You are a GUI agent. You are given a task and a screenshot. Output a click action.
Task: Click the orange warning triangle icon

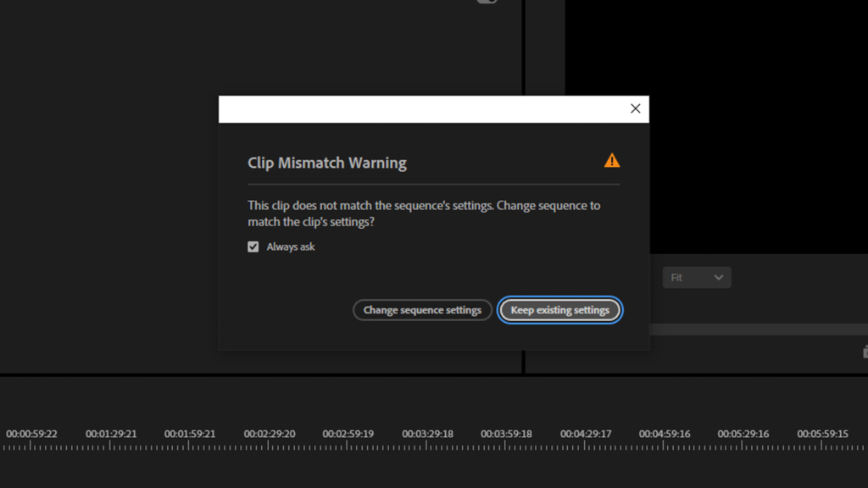click(612, 160)
